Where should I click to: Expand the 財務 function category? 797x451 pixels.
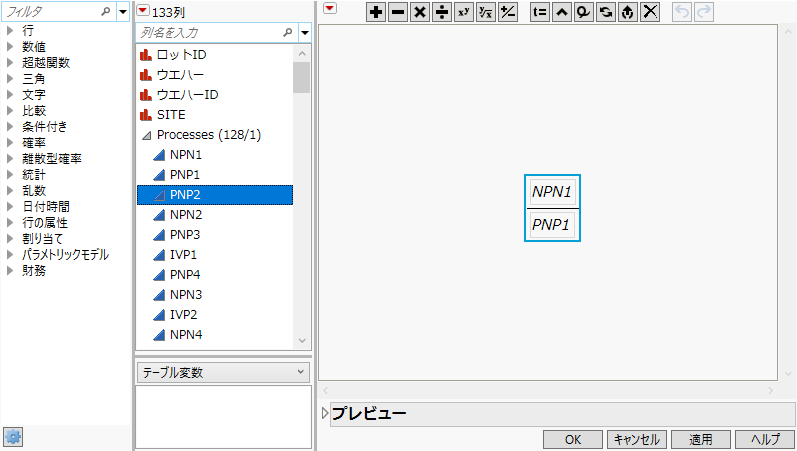tap(10, 270)
